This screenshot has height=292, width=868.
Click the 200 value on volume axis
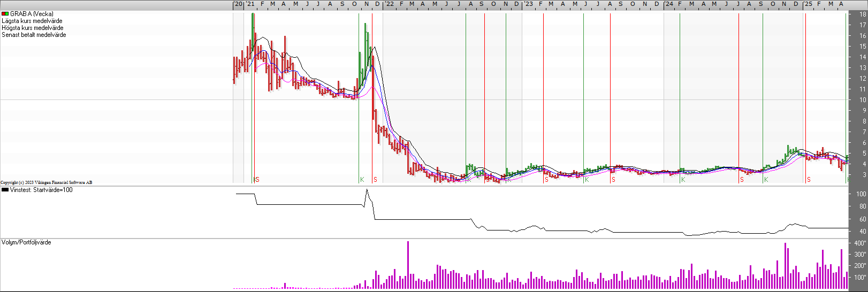861,266
